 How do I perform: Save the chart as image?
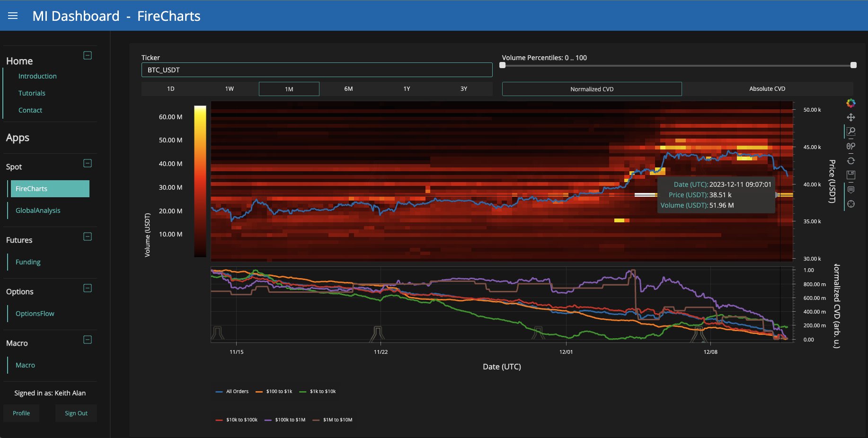tap(850, 175)
